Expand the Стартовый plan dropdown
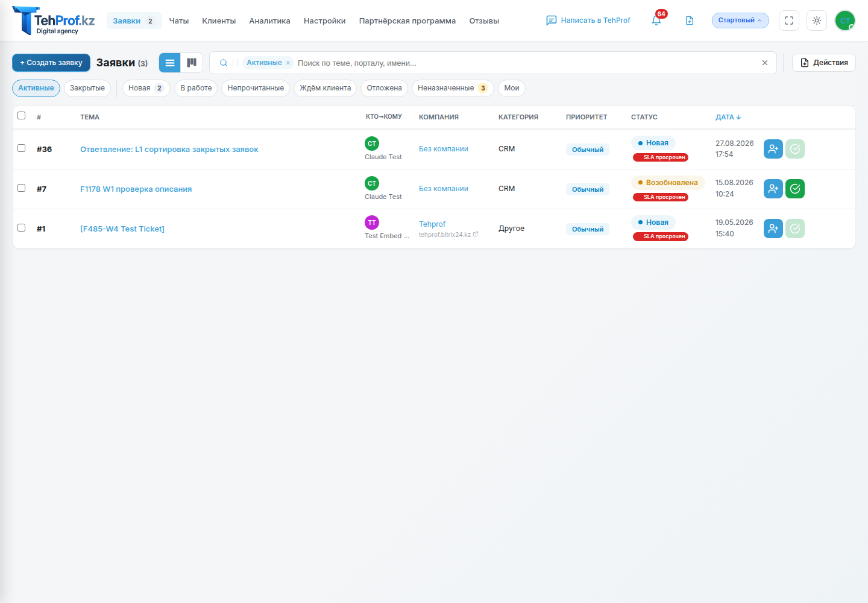This screenshot has height=603, width=868. (x=740, y=21)
